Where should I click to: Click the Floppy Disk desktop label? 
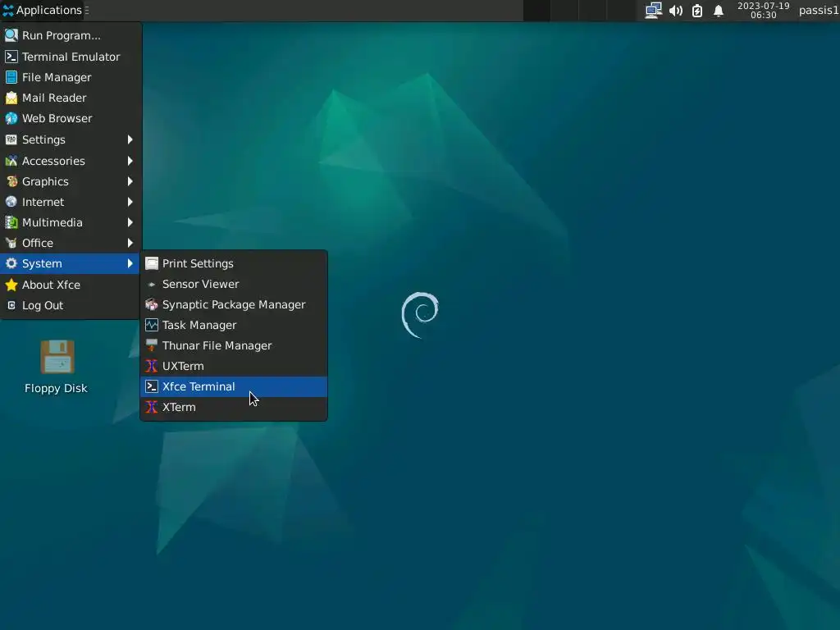tap(56, 388)
